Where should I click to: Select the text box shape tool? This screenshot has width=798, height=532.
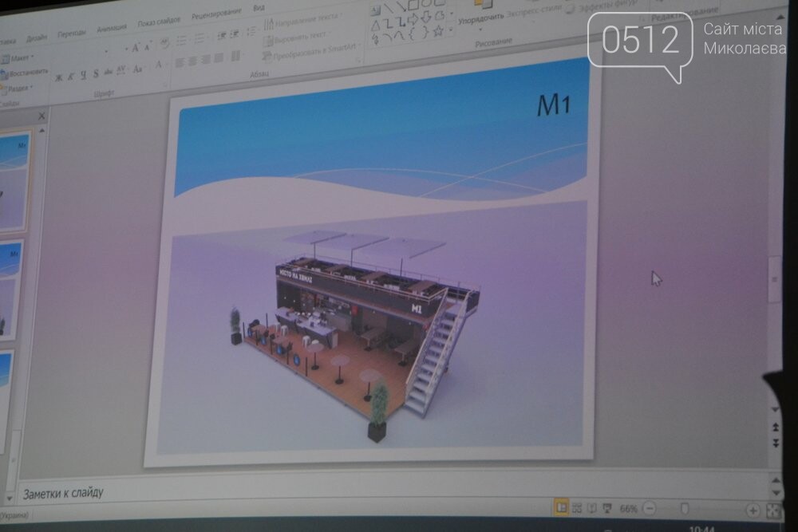(376, 9)
